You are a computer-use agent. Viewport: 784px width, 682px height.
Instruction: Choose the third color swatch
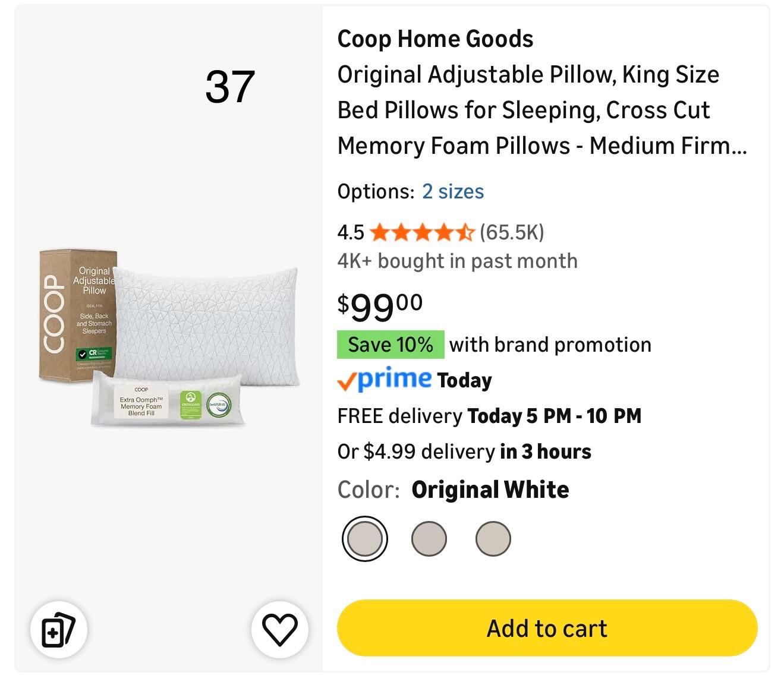coord(493,539)
